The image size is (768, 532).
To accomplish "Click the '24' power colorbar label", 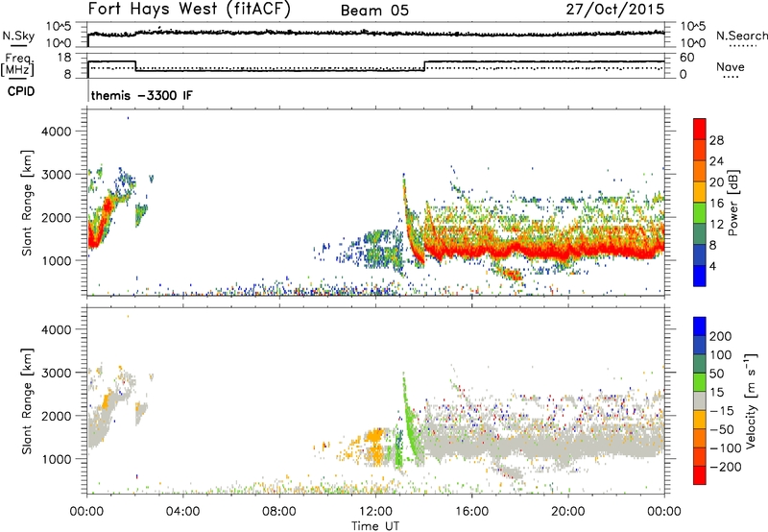I will click(x=716, y=161).
